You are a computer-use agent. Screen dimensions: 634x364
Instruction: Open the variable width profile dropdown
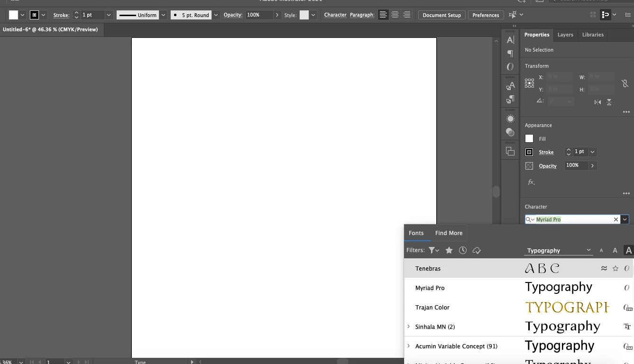click(163, 15)
